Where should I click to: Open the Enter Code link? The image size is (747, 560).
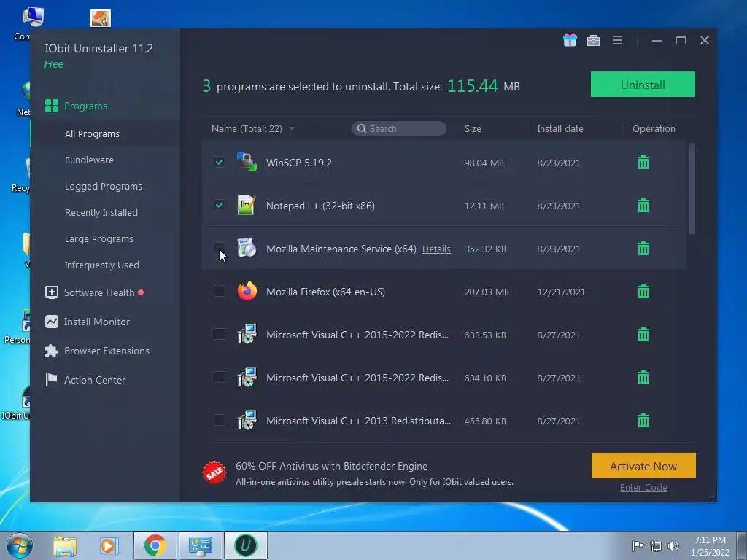[643, 488]
